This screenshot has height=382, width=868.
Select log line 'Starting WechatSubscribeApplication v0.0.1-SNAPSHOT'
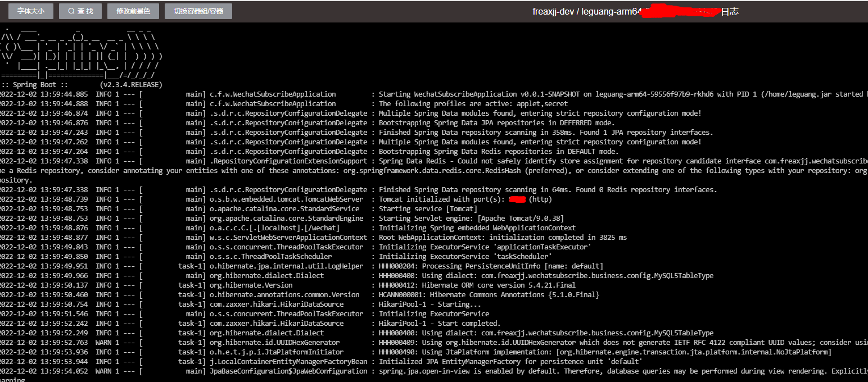[x=434, y=94]
